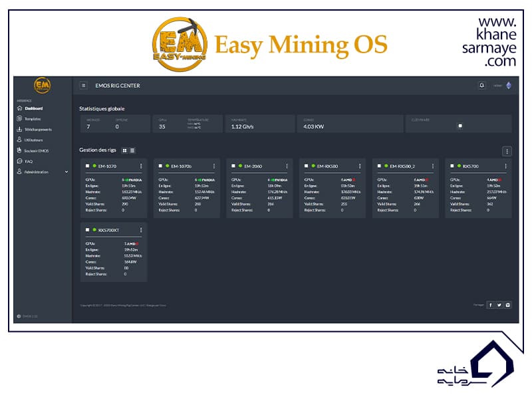
Task: Open options menu for rig EM-2060
Action: click(x=287, y=166)
